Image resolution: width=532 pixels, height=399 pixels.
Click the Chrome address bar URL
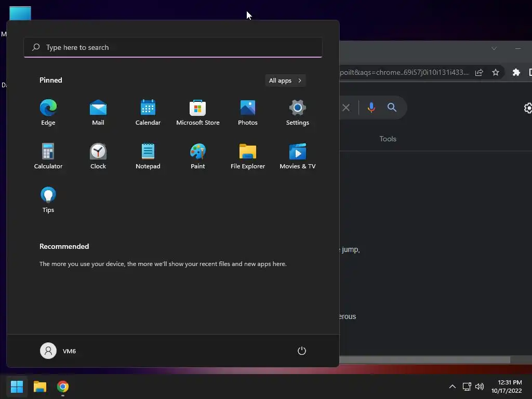[x=404, y=72]
